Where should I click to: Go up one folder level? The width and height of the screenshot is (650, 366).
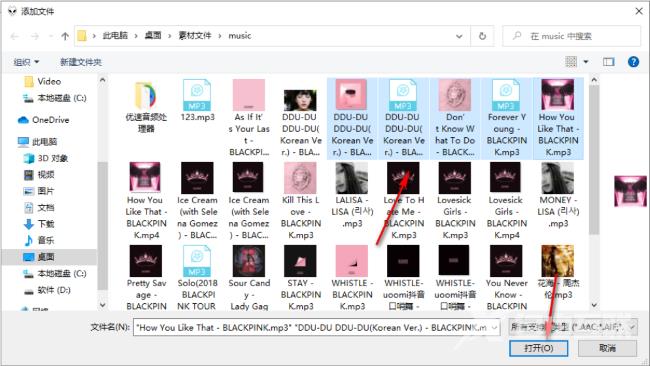(65, 36)
